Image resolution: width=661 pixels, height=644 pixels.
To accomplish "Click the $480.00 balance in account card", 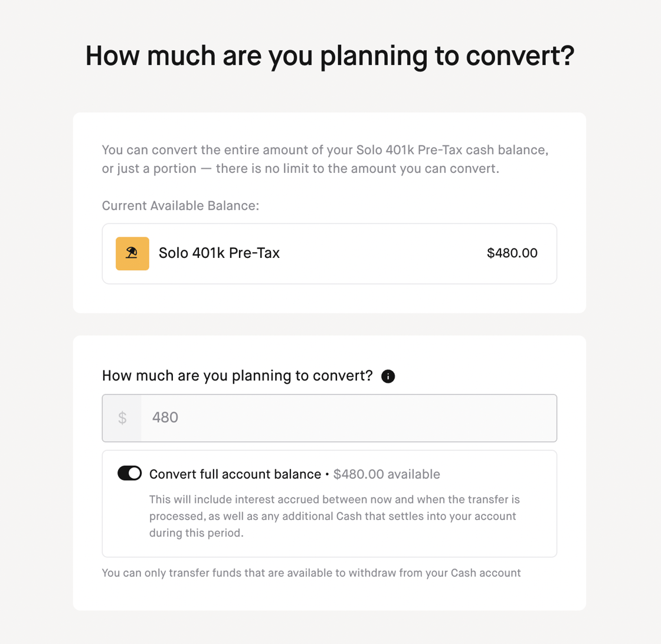I will click(x=512, y=253).
